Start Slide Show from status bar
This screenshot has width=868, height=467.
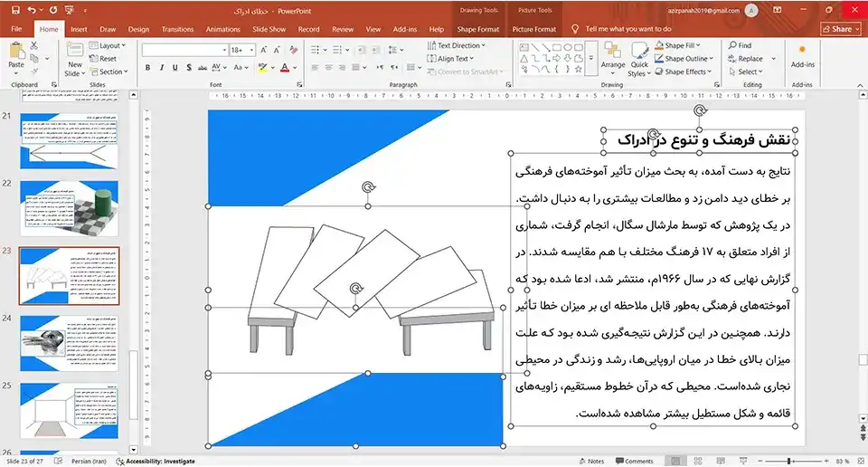743,461
